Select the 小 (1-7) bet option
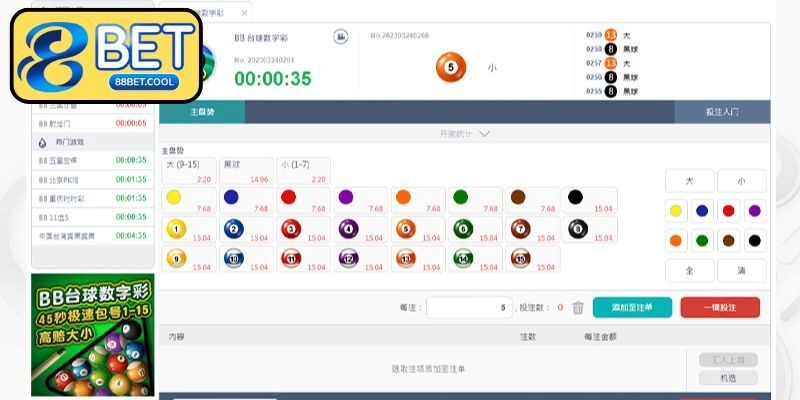The height and width of the screenshot is (400, 800). (301, 170)
